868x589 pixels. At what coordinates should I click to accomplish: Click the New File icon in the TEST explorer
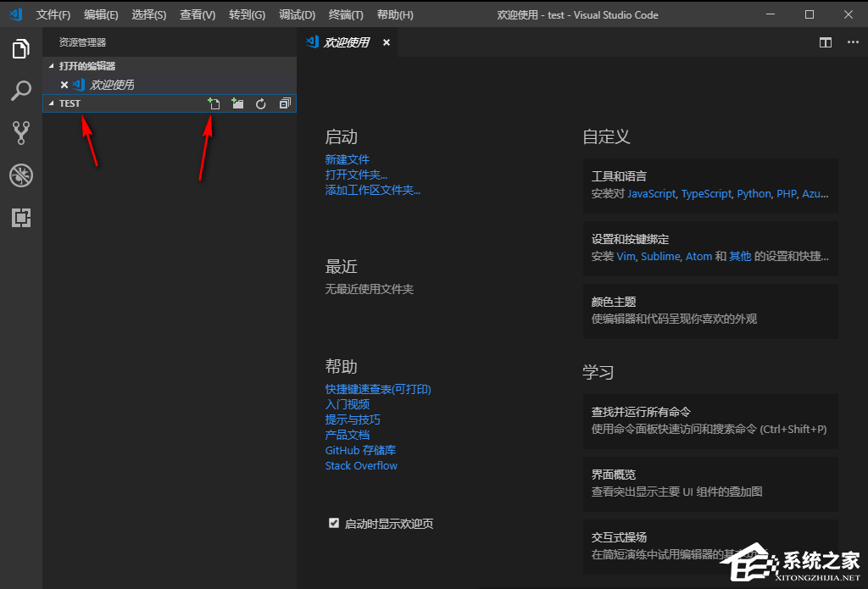point(214,103)
